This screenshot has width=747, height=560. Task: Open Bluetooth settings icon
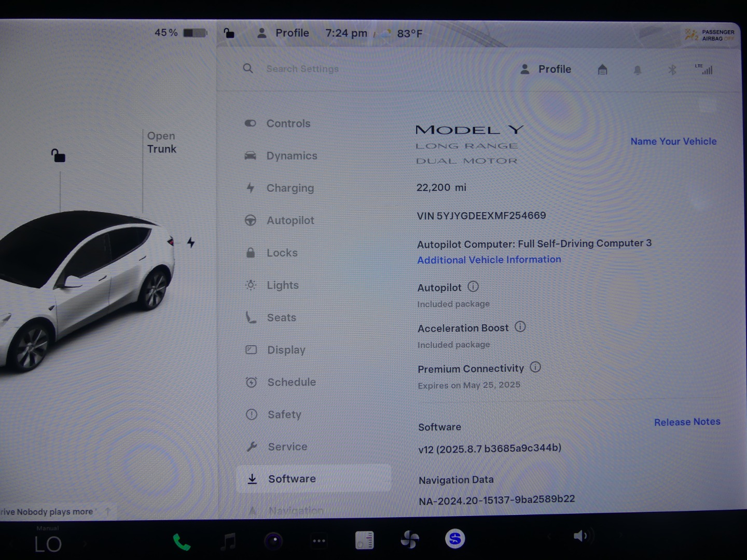pos(672,69)
